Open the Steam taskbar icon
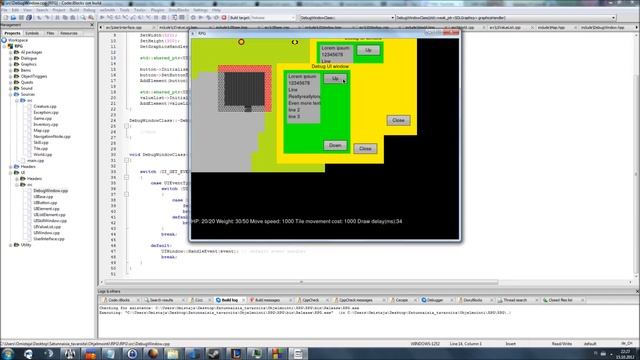Screen dimensions: 640x360 click(x=214, y=353)
